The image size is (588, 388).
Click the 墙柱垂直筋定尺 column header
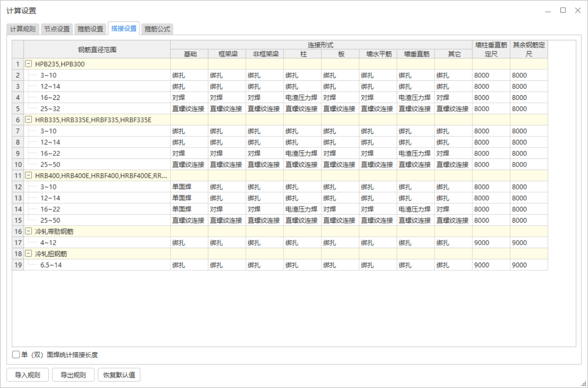pos(491,49)
